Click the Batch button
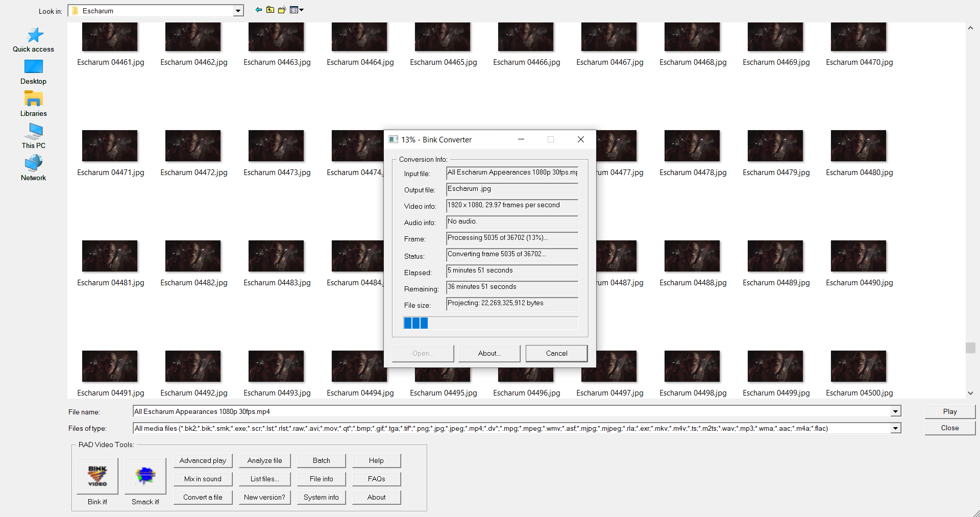This screenshot has width=980, height=517. tap(321, 460)
